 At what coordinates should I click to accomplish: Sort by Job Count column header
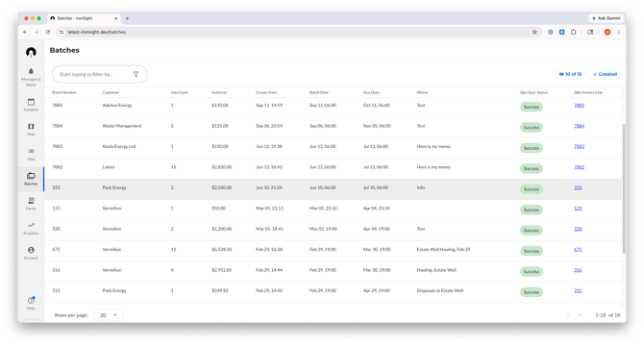coord(180,93)
